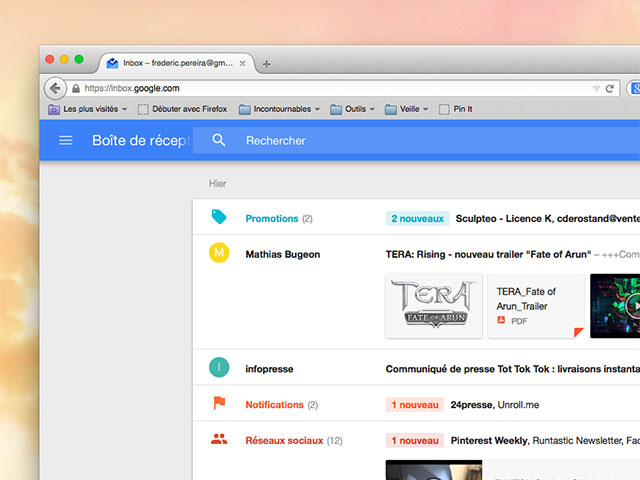Click the Les plus visités folder icon
The height and width of the screenshot is (480, 640).
[54, 109]
